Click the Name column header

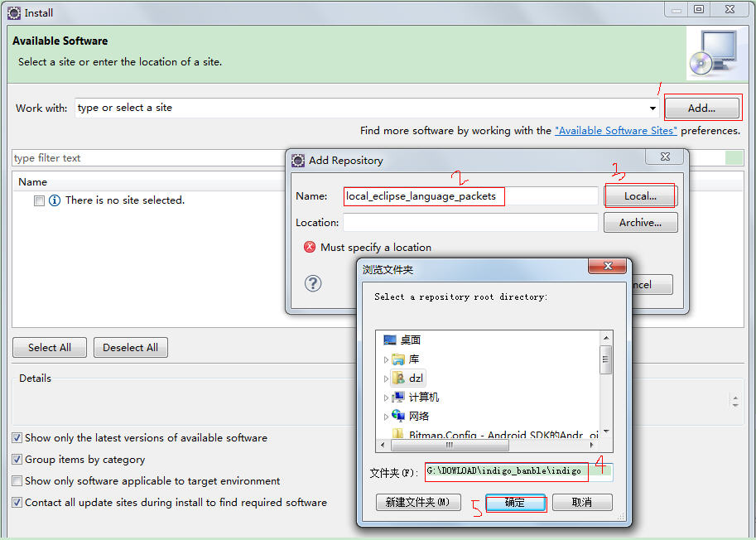coord(33,182)
